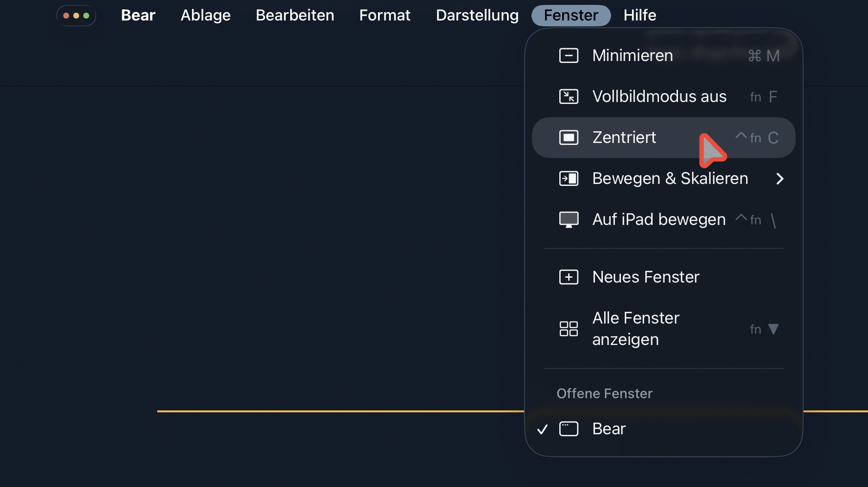Click the Bear window icon under Offene Fenster
This screenshot has height=487, width=868.
569,429
